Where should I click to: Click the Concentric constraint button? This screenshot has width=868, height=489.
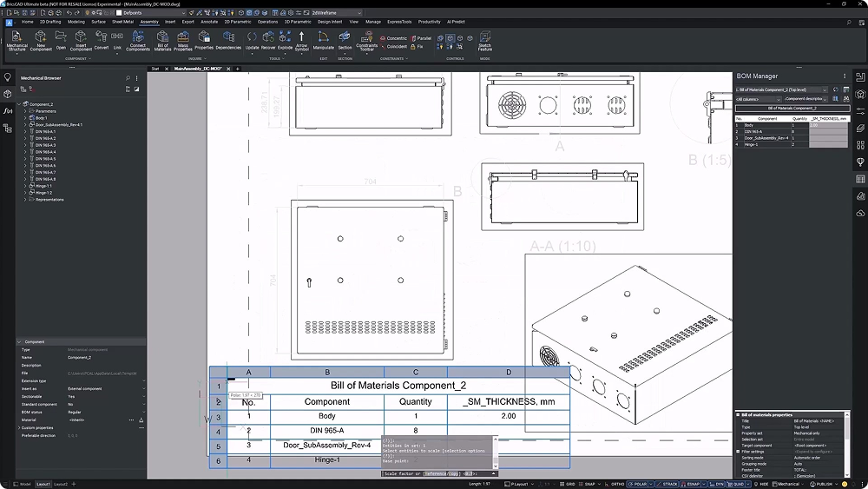393,38
